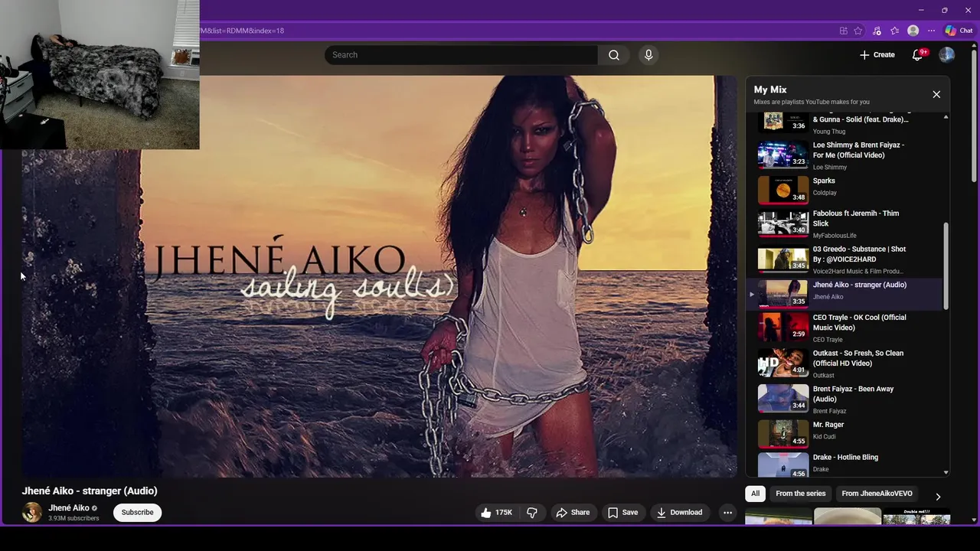
Task: Open more actions three-dot menu under video
Action: pos(728,513)
